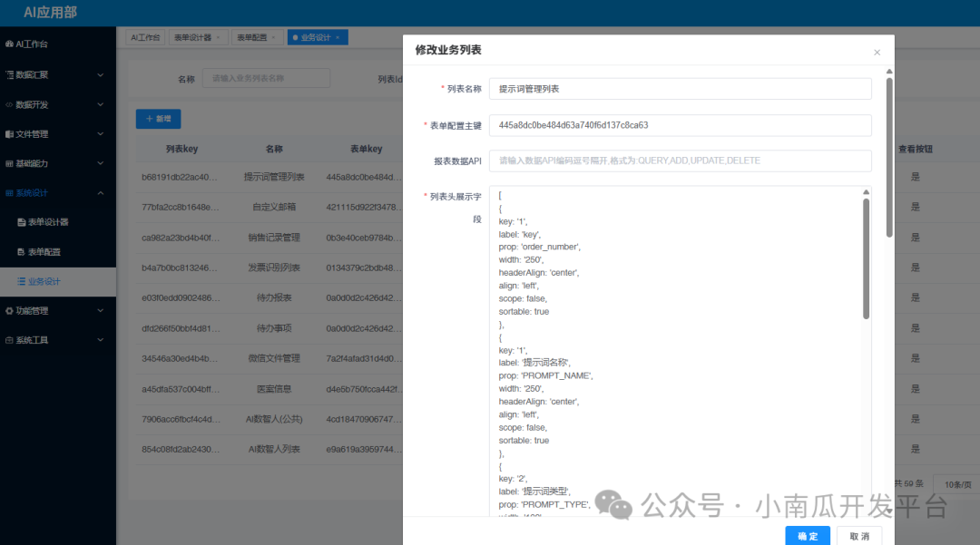This screenshot has width=980, height=545.
Task: Expand the 数据汇聚 sidebar menu
Action: (x=57, y=75)
